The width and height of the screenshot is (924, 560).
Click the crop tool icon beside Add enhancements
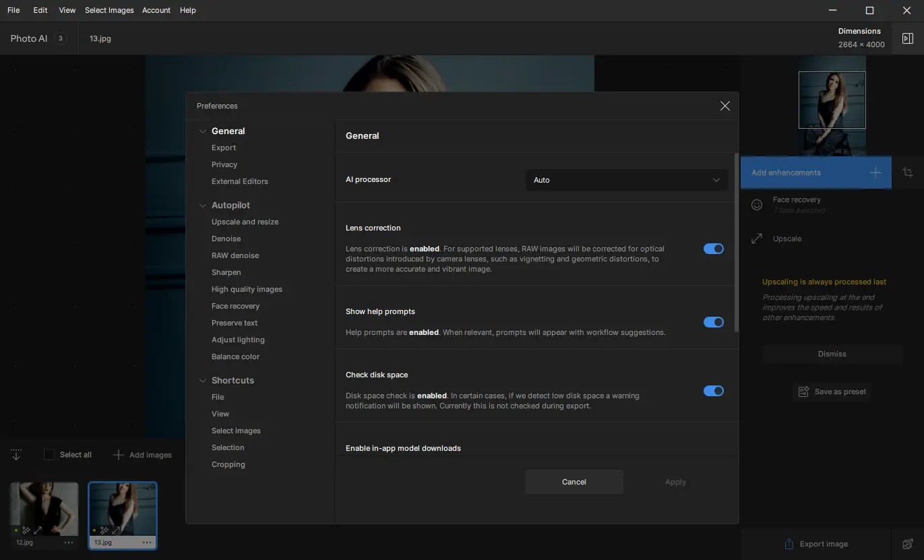(908, 173)
